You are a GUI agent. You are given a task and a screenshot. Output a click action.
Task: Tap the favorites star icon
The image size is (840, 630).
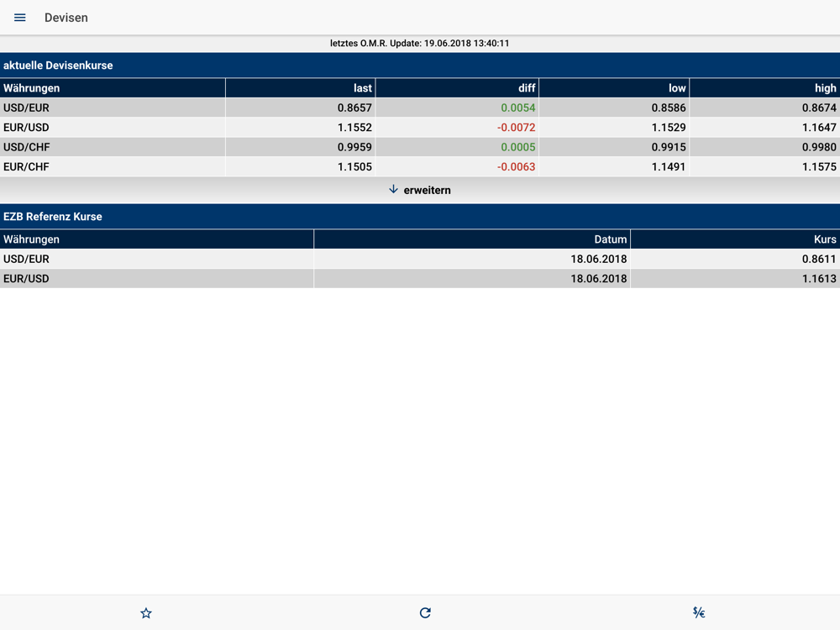pos(145,613)
